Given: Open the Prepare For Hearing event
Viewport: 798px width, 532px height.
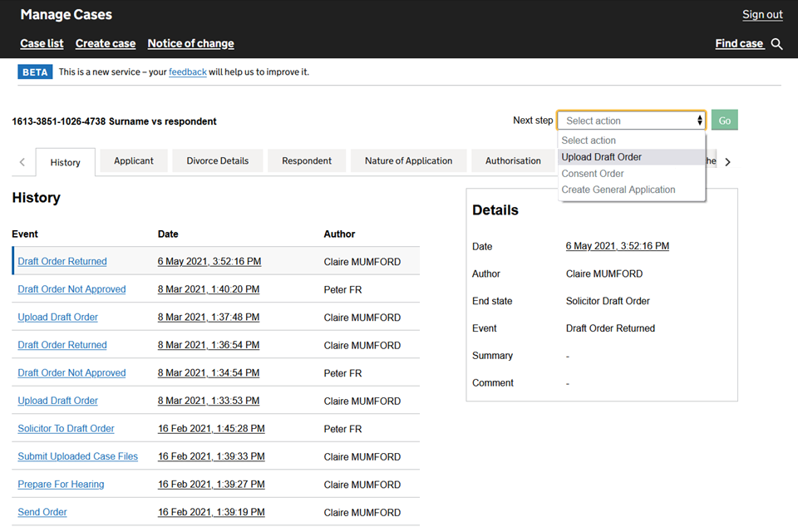Looking at the screenshot, I should pos(61,485).
